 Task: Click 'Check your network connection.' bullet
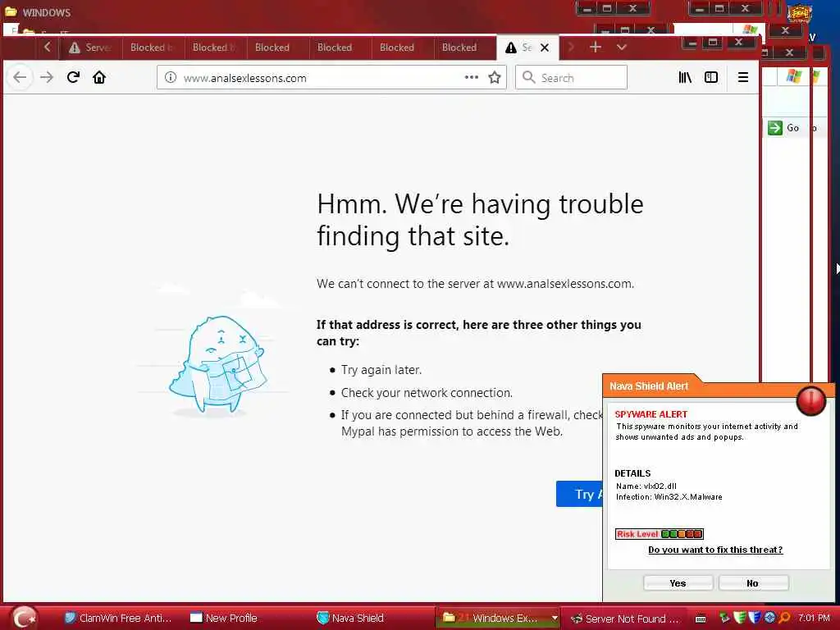point(427,393)
